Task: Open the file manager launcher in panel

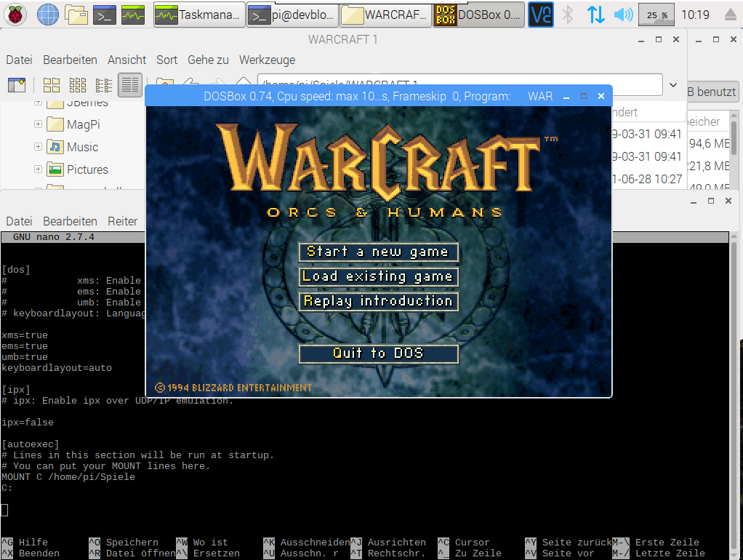Action: 76,15
